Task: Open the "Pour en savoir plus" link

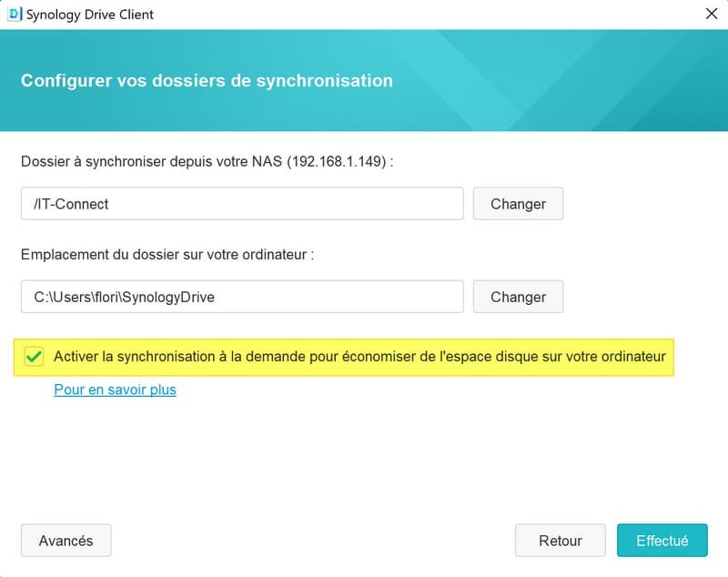Action: [115, 390]
